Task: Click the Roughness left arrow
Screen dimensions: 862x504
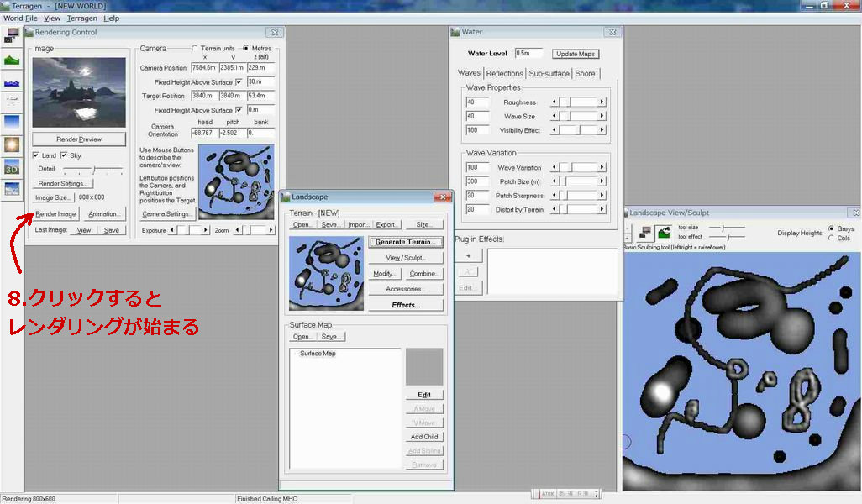Action: pyautogui.click(x=555, y=102)
